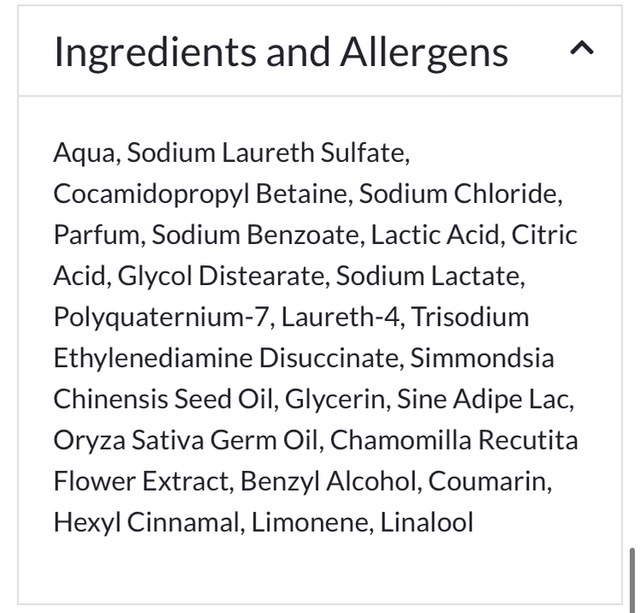Click Oryza Sativa Germ Oil text

186,440
